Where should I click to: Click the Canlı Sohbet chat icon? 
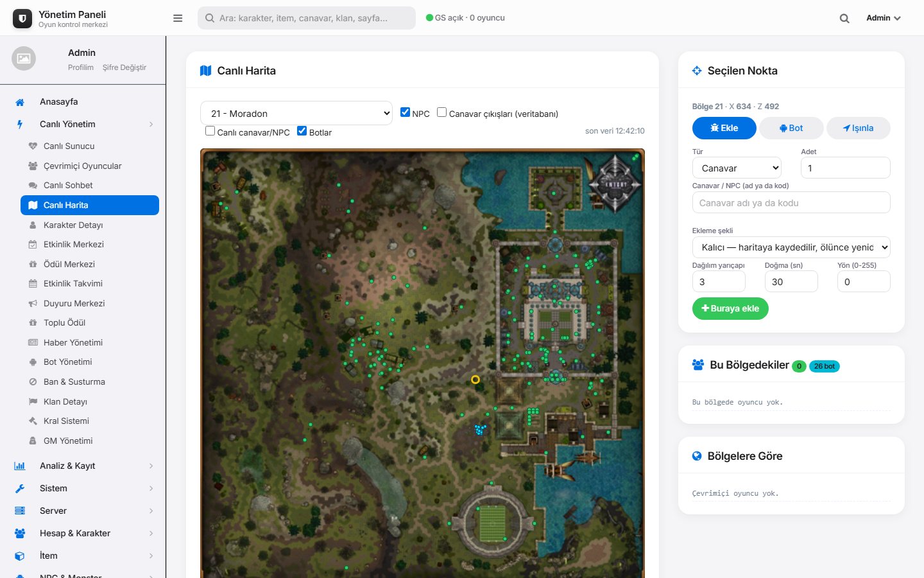[33, 186]
